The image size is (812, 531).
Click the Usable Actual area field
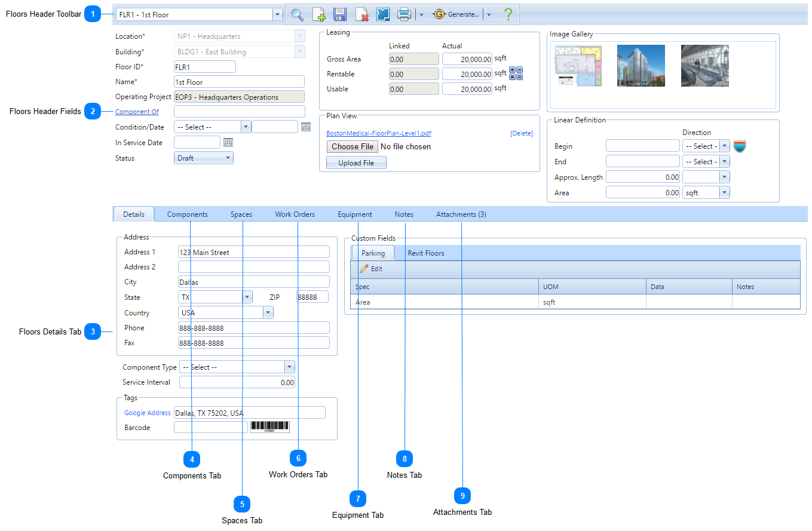[x=467, y=89]
